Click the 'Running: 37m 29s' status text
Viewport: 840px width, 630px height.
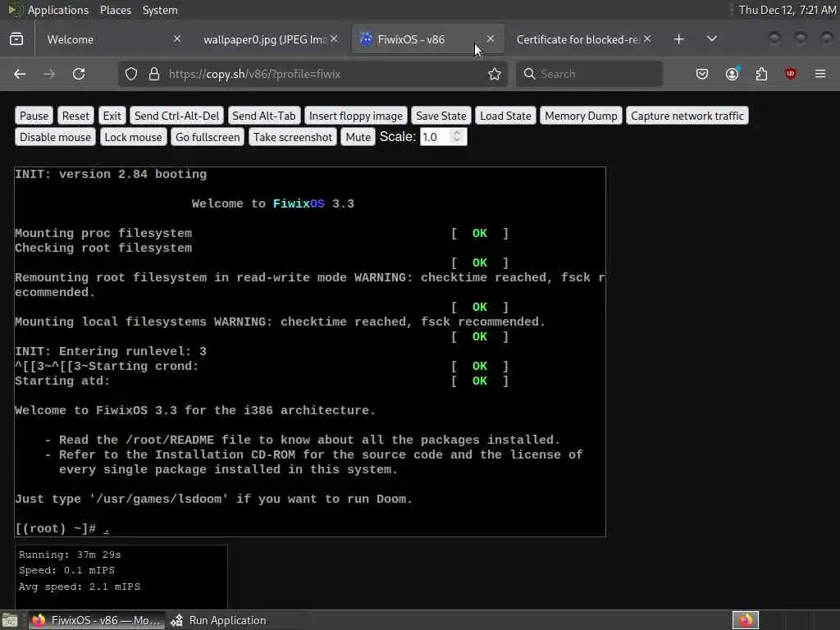click(x=70, y=555)
